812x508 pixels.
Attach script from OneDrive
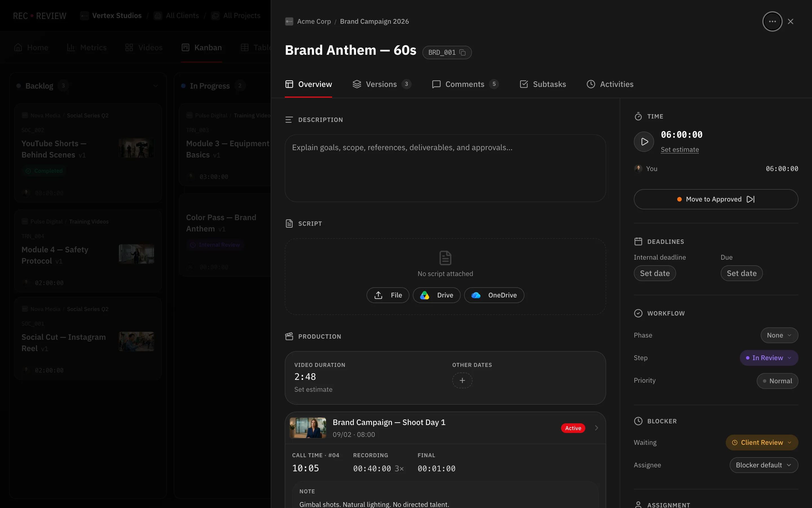click(494, 295)
